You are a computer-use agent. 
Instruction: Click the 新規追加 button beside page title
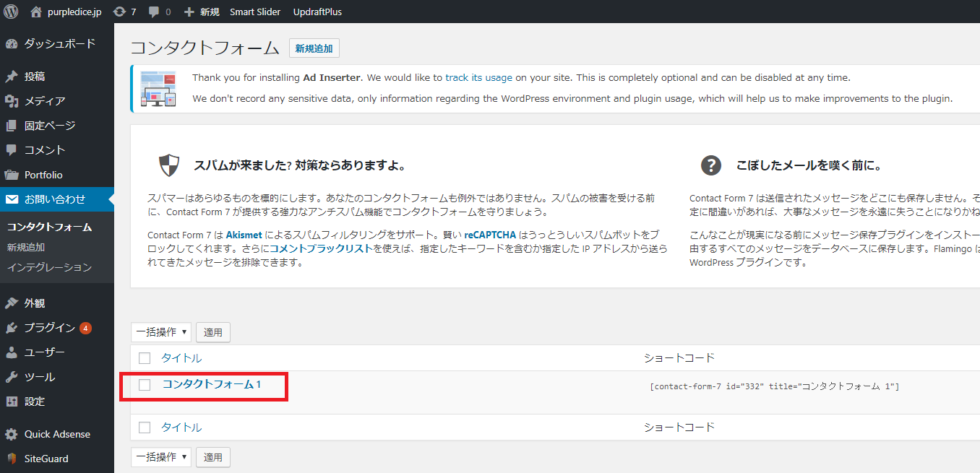[x=314, y=48]
